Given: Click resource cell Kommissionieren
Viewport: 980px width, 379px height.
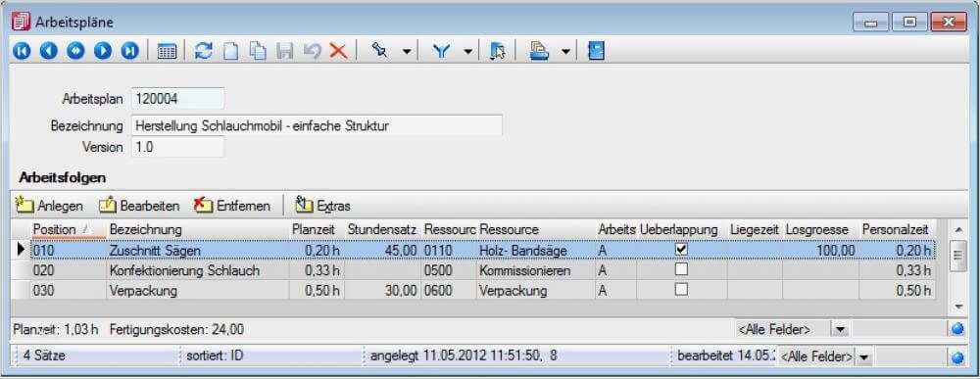Looking at the screenshot, I should click(x=536, y=271).
